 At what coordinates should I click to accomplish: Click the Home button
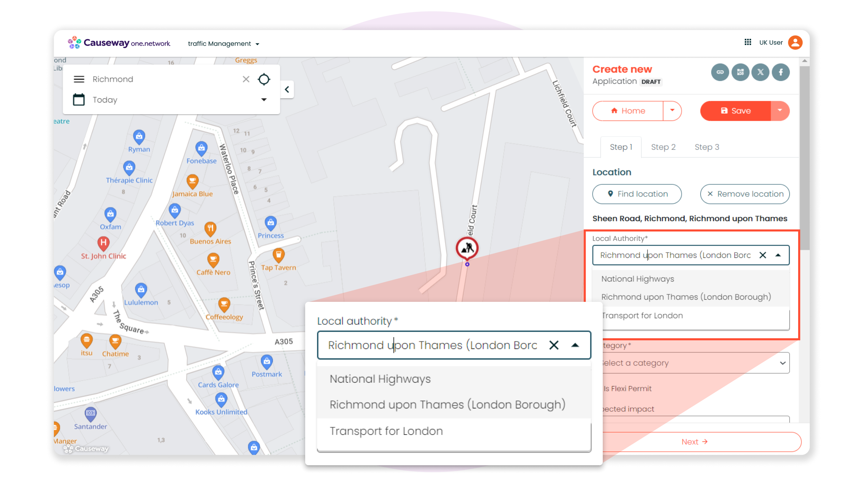pos(628,110)
